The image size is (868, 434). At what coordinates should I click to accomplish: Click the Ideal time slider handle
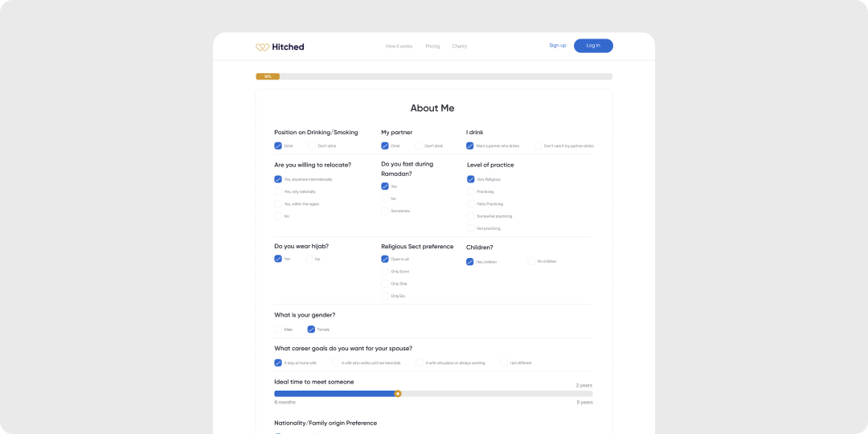pos(398,394)
